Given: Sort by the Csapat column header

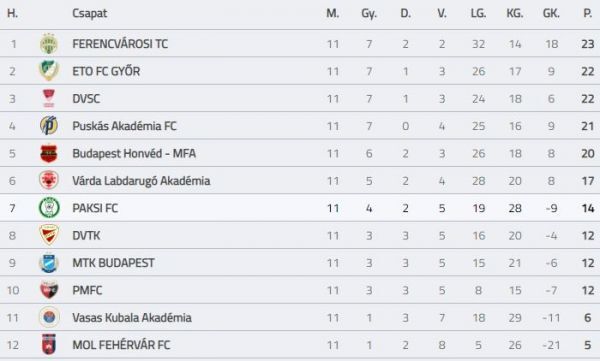Looking at the screenshot, I should click(x=90, y=13).
